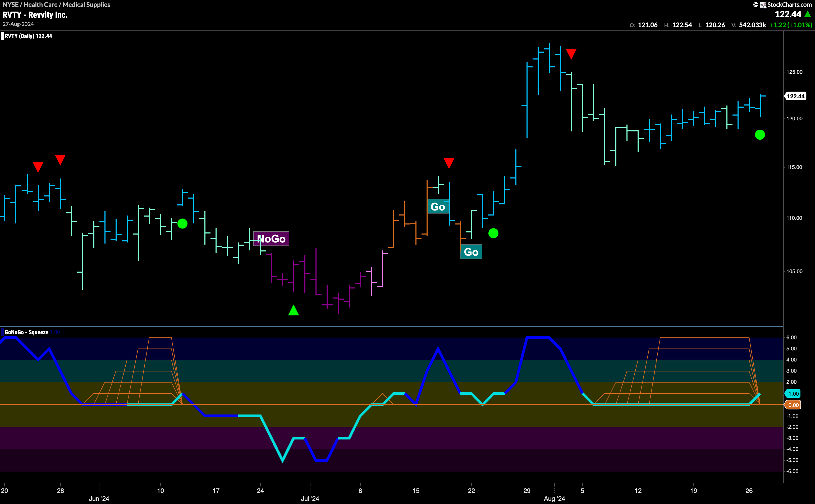Click the volume value '542.033k'

tap(752, 25)
